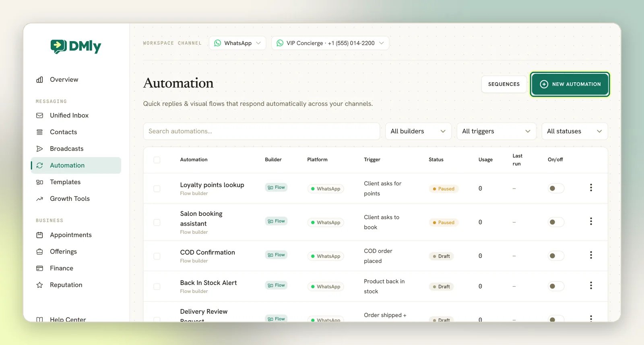Screen dimensions: 644x345
Task: Click the Automation refresh-arrows icon
Action: click(x=39, y=166)
